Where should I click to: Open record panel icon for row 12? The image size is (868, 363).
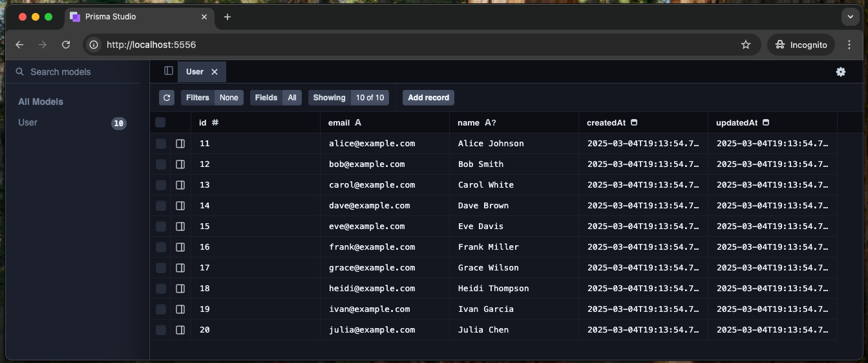point(180,164)
